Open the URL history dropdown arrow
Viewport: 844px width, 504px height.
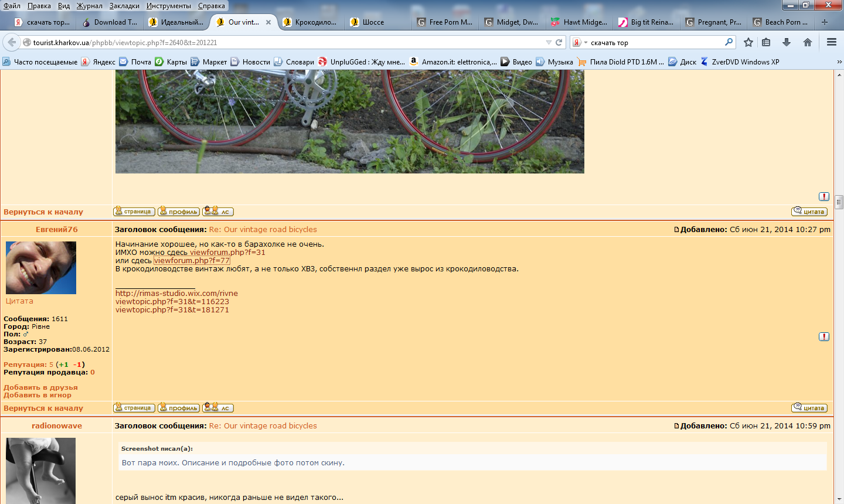[549, 42]
